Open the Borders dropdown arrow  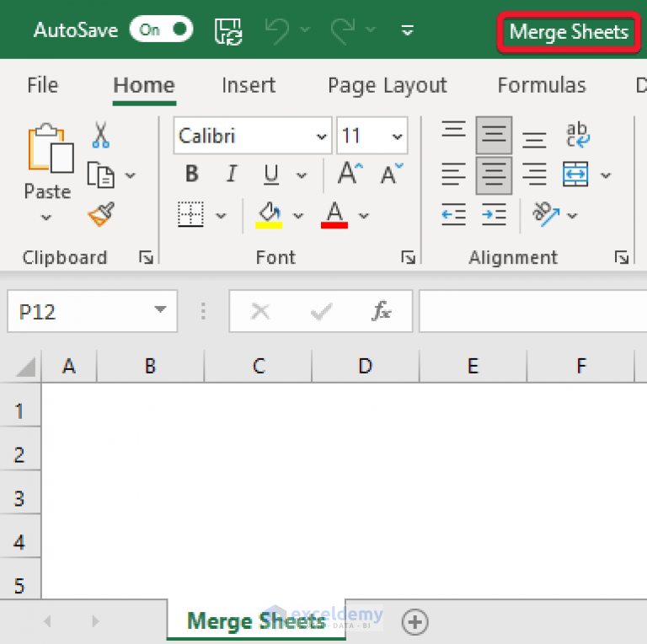click(x=222, y=216)
